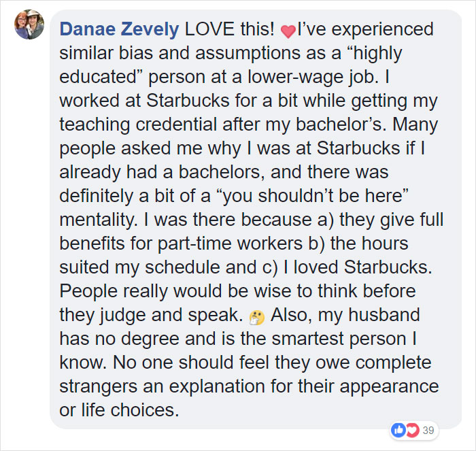This screenshot has height=451, width=476.
Task: Click the phrase 'part-time workers'
Action: tap(230, 244)
